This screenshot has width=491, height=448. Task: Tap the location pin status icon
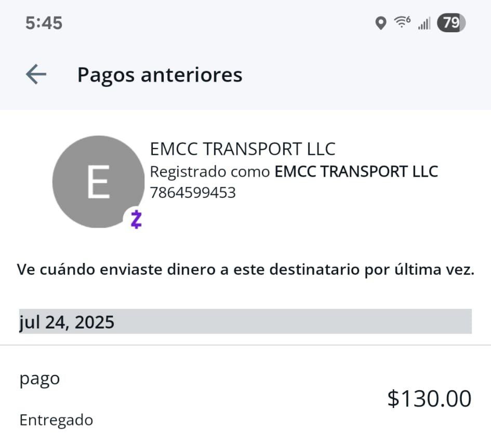[381, 23]
